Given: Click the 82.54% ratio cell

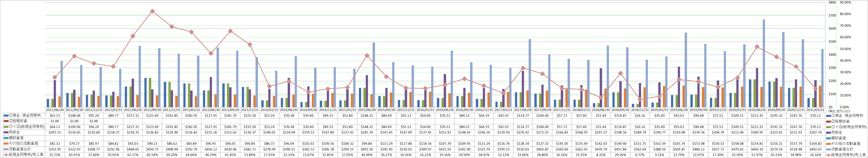Looking at the screenshot, I should [x=152, y=155].
